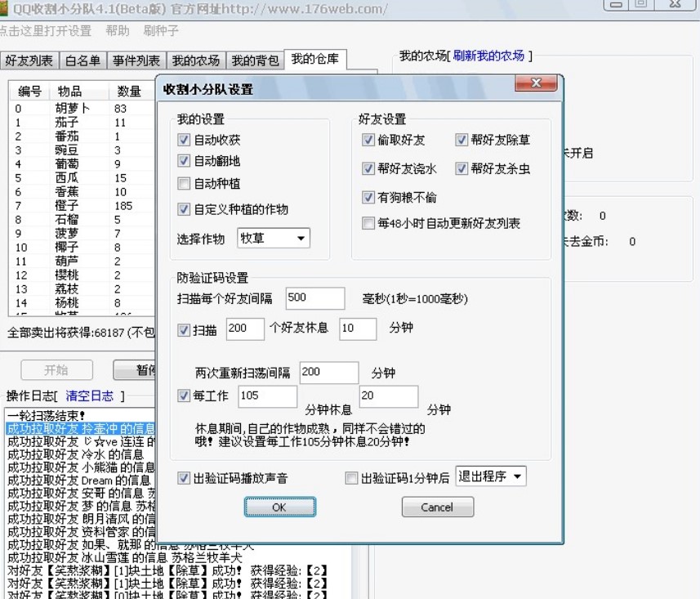Screen dimensions: 700x599
Task: Enable the 自动种植 auto-plant option
Action: point(184,184)
